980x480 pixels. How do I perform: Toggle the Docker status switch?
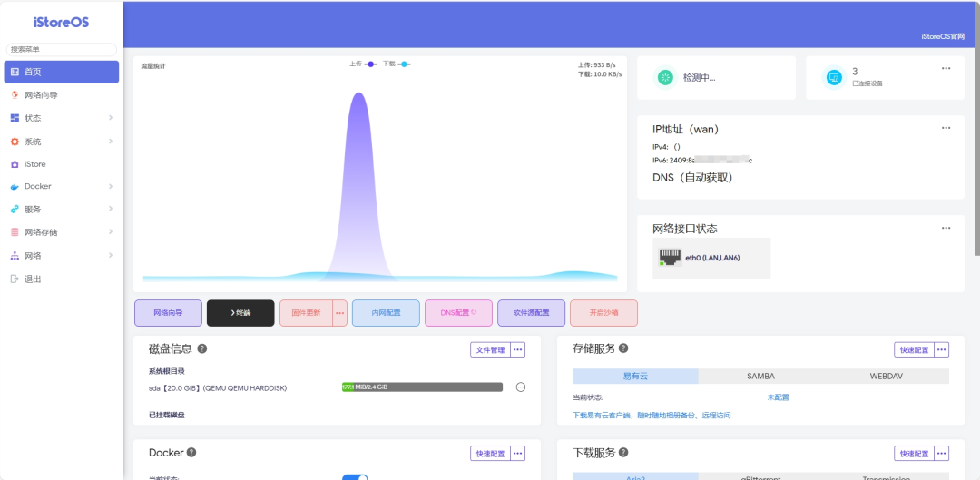(x=355, y=477)
